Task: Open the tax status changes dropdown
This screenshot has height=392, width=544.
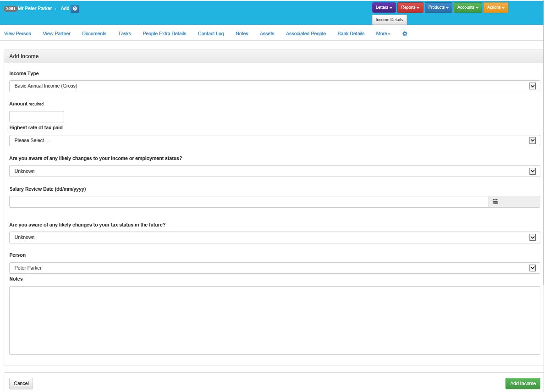Action: (274, 237)
